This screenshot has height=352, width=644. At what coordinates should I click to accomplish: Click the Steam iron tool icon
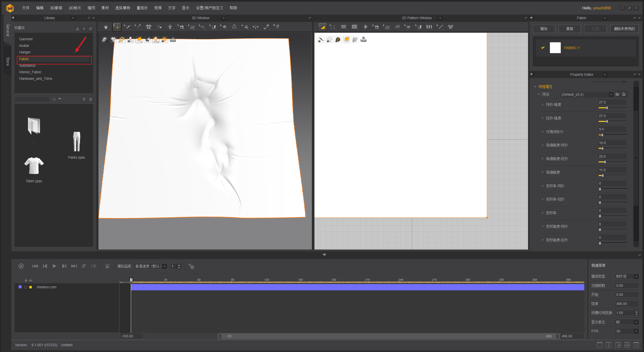click(397, 27)
